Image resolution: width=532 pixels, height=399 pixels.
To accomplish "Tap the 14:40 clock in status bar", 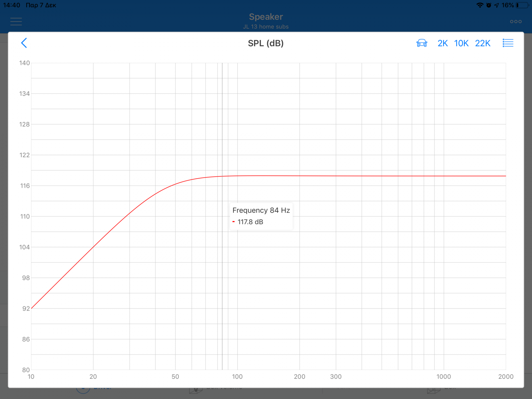I will coord(12,5).
